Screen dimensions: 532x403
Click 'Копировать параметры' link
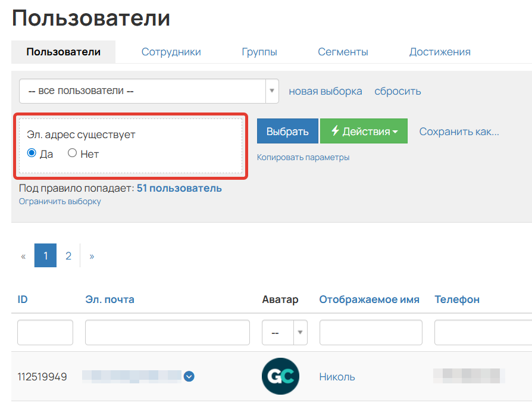pyautogui.click(x=302, y=156)
